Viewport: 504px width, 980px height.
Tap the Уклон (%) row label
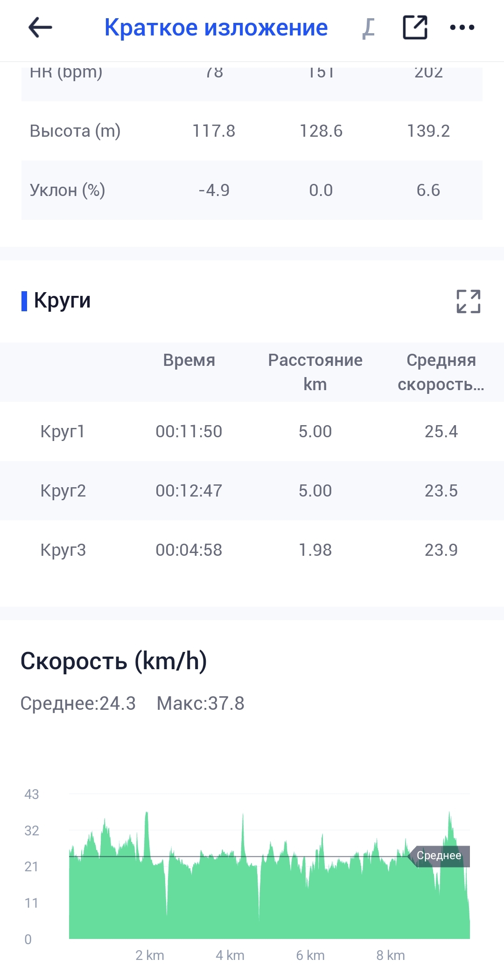coord(67,190)
